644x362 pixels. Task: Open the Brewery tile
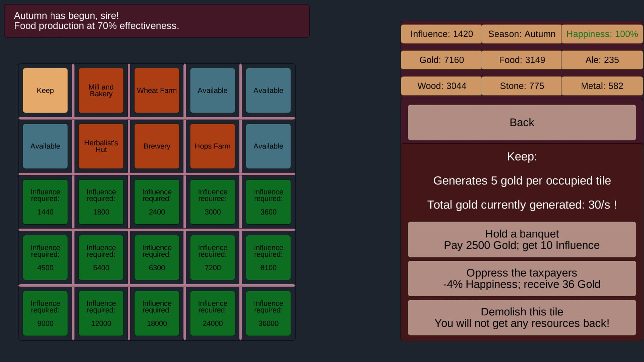pyautogui.click(x=157, y=146)
